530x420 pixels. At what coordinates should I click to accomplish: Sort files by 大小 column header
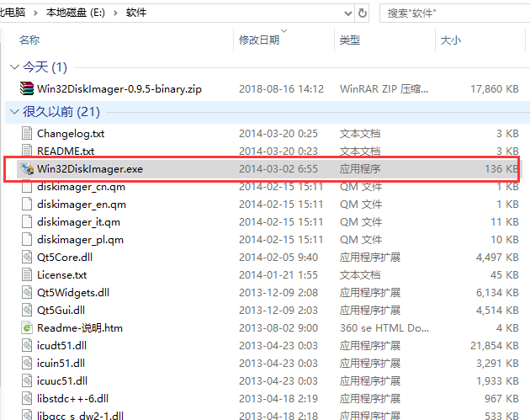coord(449,40)
